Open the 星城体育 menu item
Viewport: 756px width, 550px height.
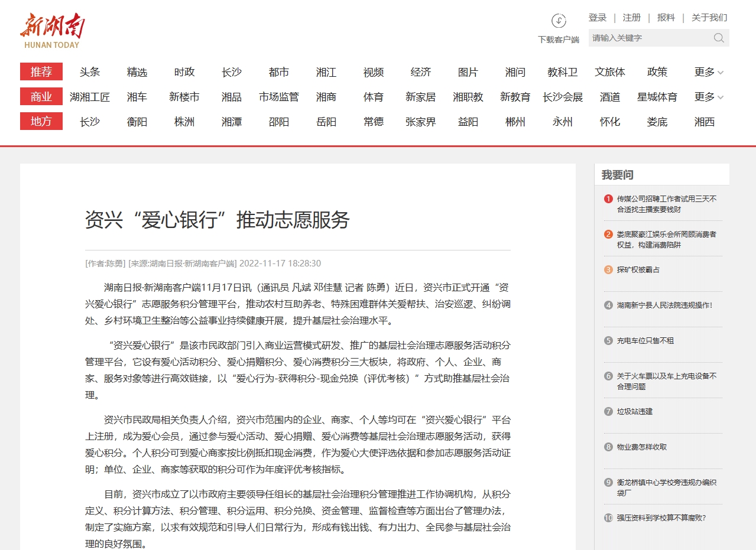point(657,97)
